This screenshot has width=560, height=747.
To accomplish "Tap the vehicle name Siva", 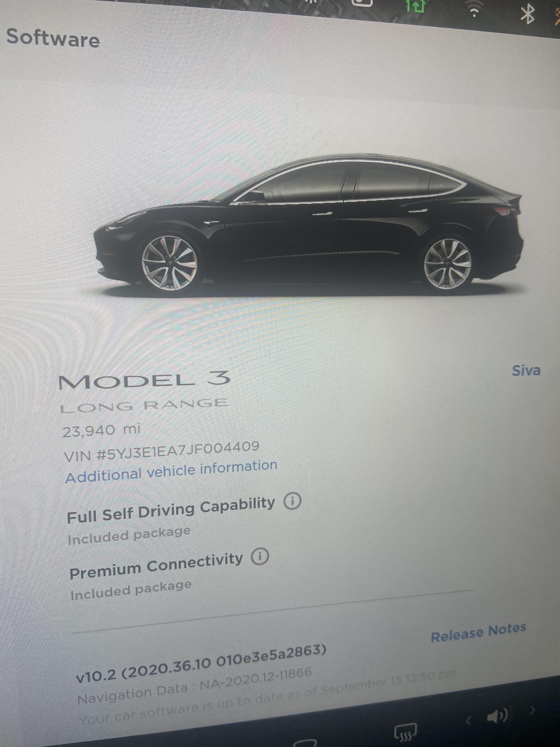I will coord(526,370).
